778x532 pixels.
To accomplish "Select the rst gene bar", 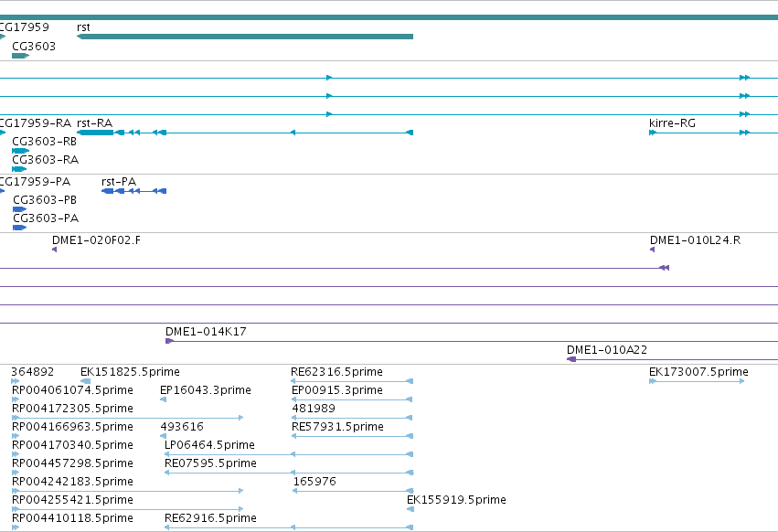I will coord(245,37).
